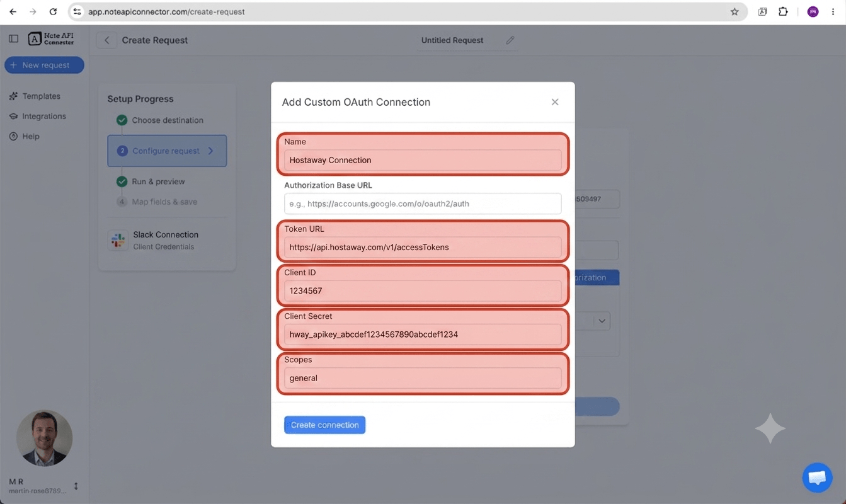The width and height of the screenshot is (846, 504).
Task: Click the Configure request chevron arrow
Action: coord(210,151)
